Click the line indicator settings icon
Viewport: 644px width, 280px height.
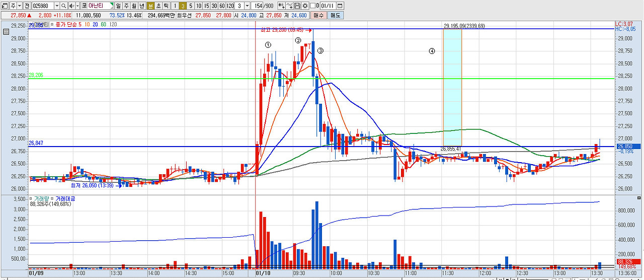[x=289, y=6]
